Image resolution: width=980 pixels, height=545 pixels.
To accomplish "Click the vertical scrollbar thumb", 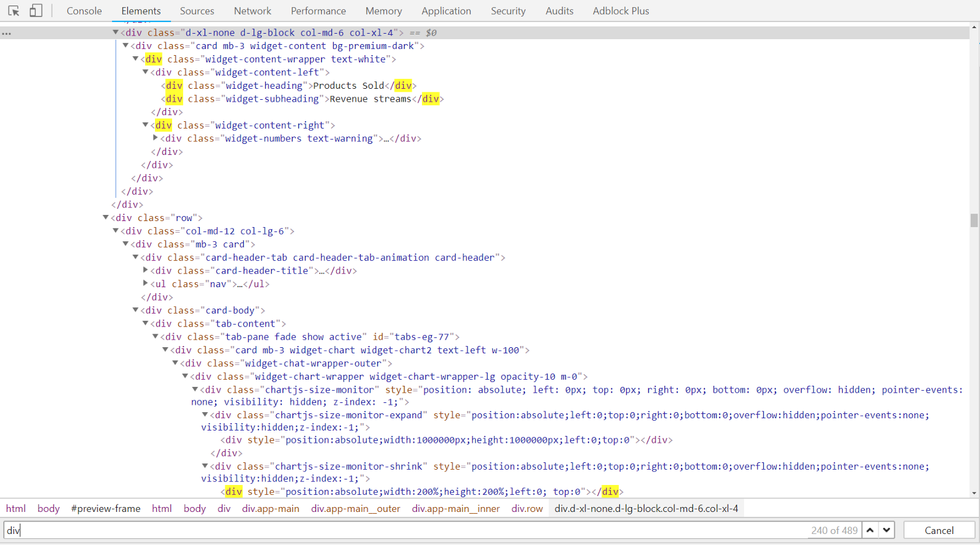I will (x=974, y=220).
